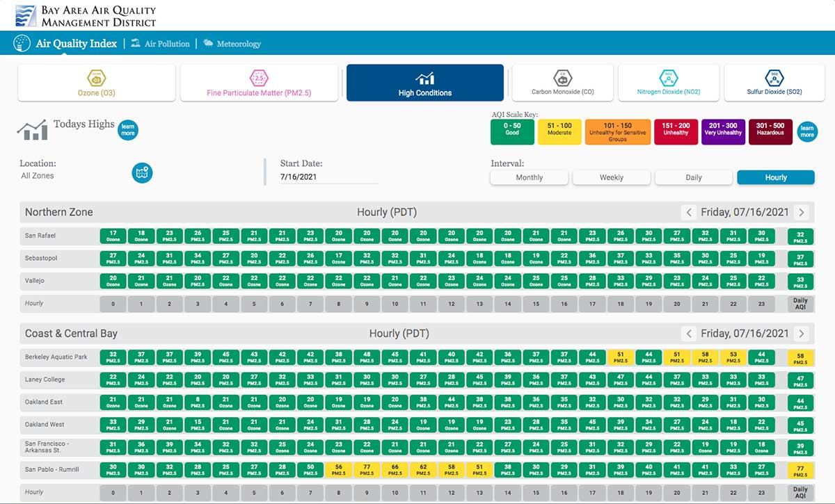The height and width of the screenshot is (504, 835).
Task: Click Laney College daily AQI 47 cell
Action: point(801,380)
